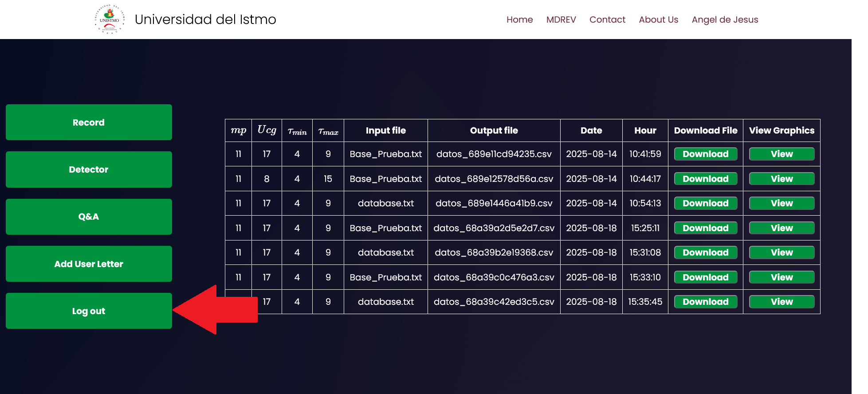Viewport: 868px width, 394px height.
Task: Click the UNISTMO university logo
Action: click(110, 20)
